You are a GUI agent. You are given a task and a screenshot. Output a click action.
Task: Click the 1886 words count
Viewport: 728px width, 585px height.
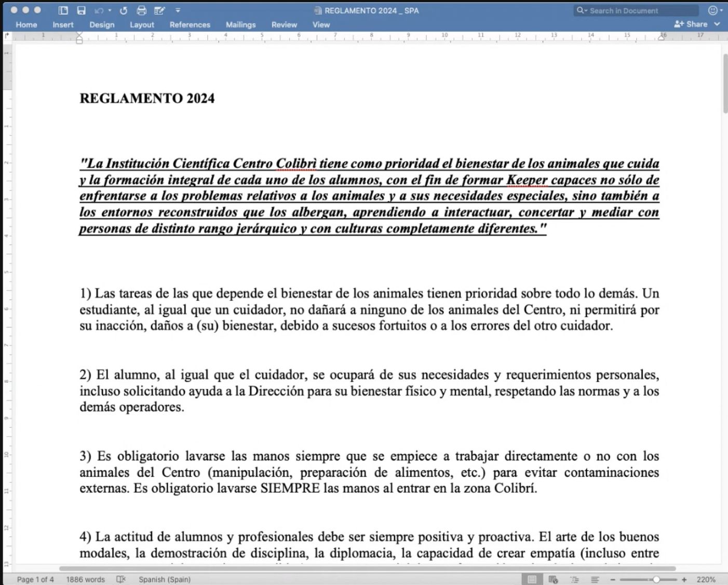(x=85, y=579)
